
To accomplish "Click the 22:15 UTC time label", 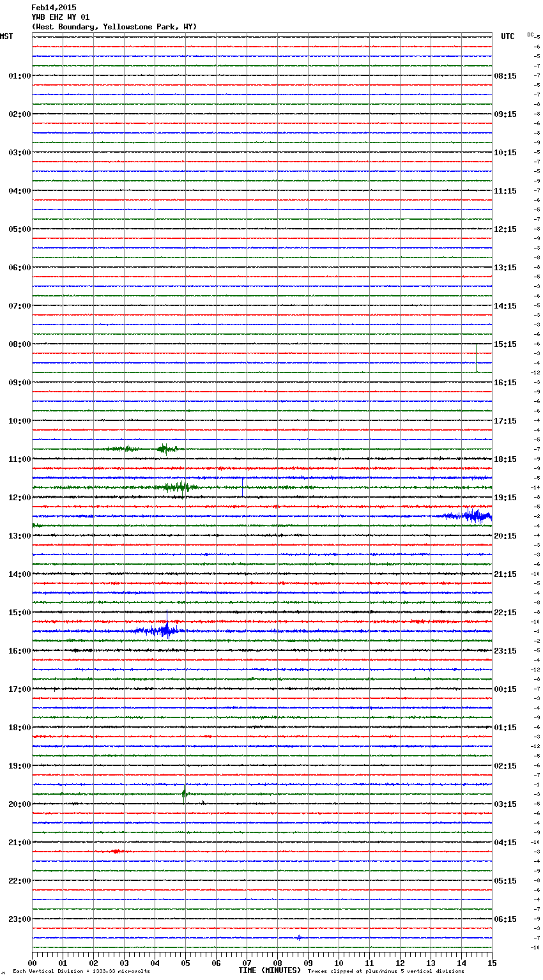I will pyautogui.click(x=505, y=613).
